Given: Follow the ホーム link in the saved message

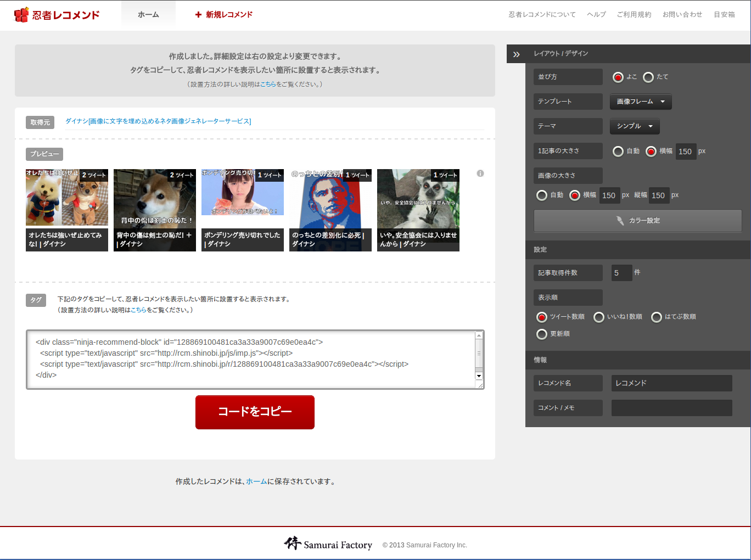Looking at the screenshot, I should pyautogui.click(x=256, y=481).
